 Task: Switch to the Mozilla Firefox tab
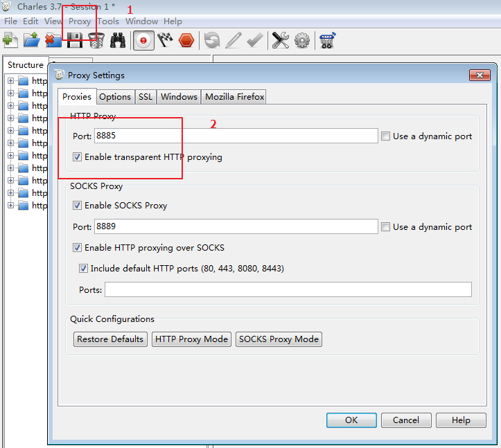pos(234,97)
